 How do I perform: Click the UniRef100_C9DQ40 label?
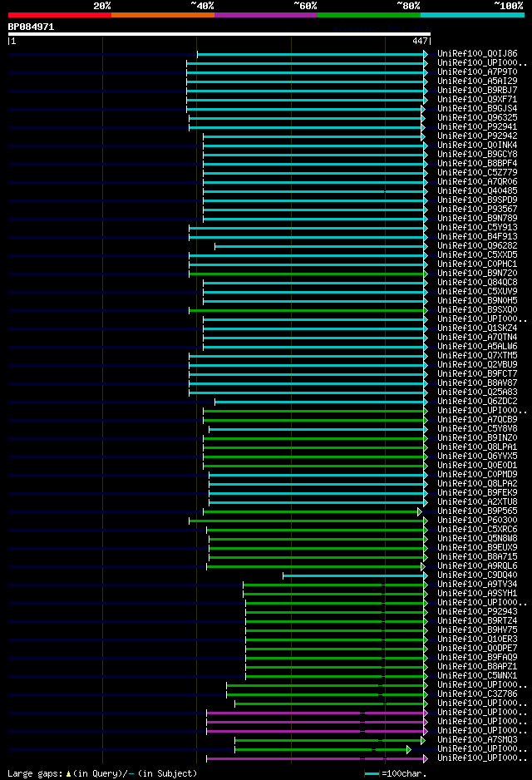(477, 575)
